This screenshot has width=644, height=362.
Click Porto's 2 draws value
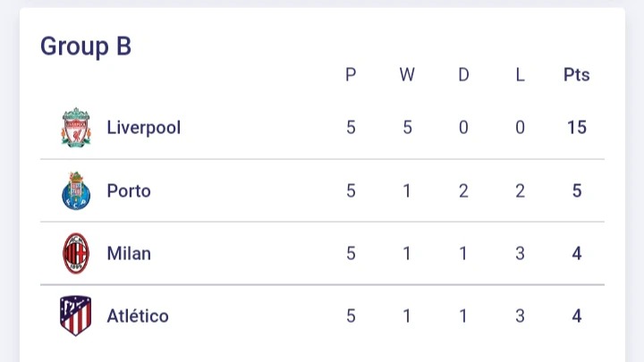pyautogui.click(x=463, y=191)
